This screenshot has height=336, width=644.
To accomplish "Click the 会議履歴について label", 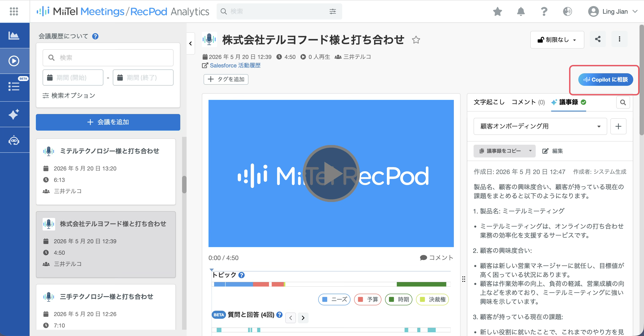I will coord(63,37).
